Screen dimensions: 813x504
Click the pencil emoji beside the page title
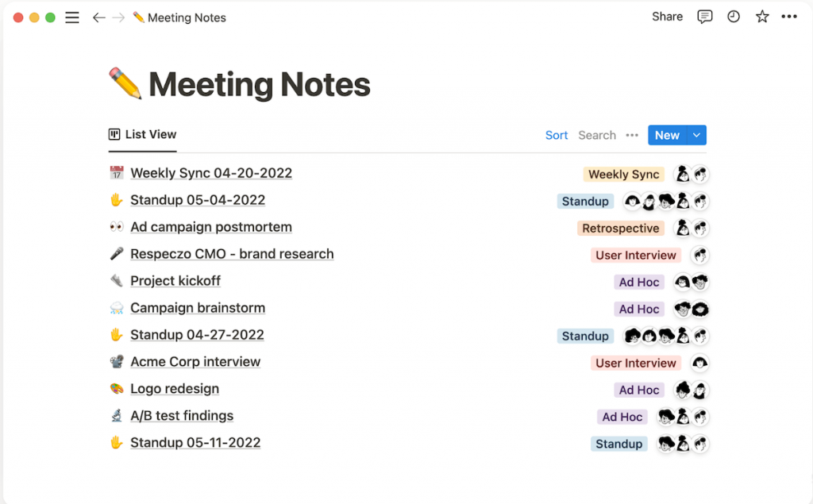tap(123, 82)
